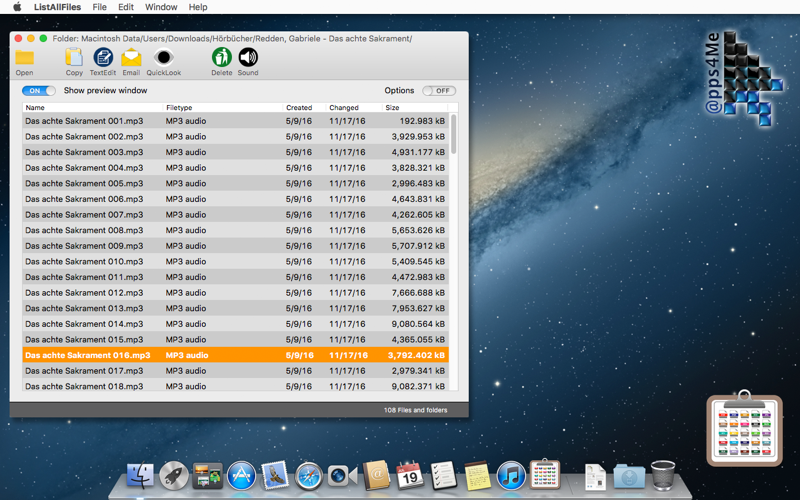Open the document stack in Dock
The height and width of the screenshot is (500, 800).
coord(595,477)
